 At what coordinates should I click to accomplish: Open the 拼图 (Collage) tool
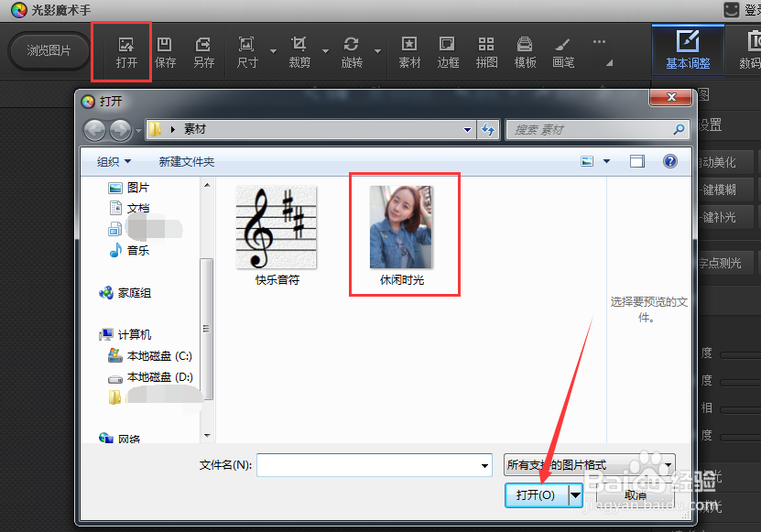point(486,50)
